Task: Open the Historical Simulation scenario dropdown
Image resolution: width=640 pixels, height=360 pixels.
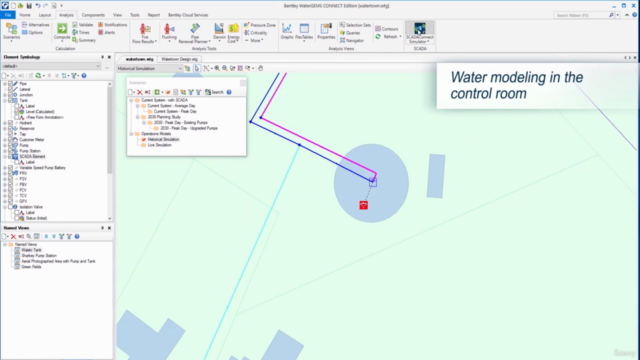Action: (149, 69)
